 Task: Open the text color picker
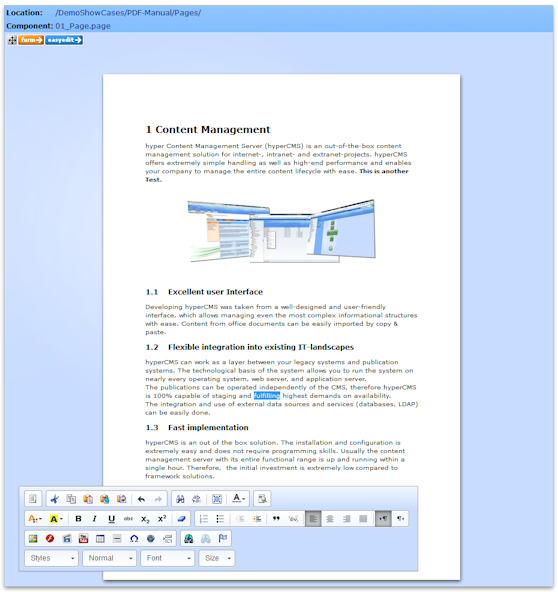35,519
